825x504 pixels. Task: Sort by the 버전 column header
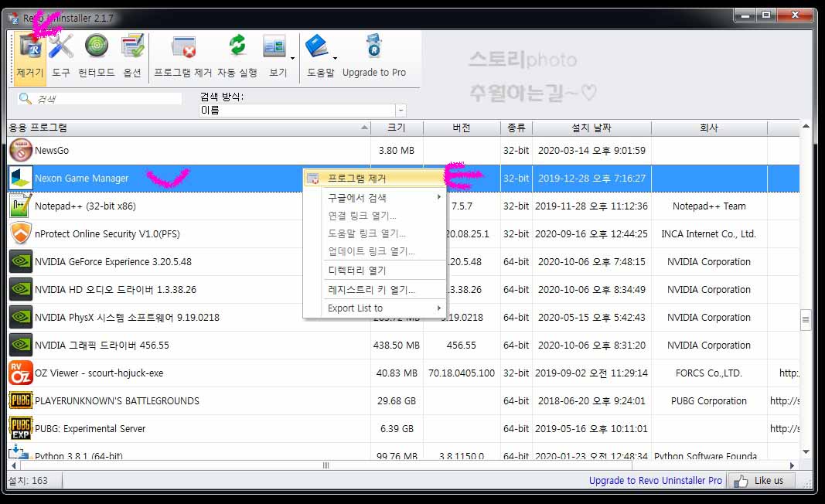click(462, 128)
